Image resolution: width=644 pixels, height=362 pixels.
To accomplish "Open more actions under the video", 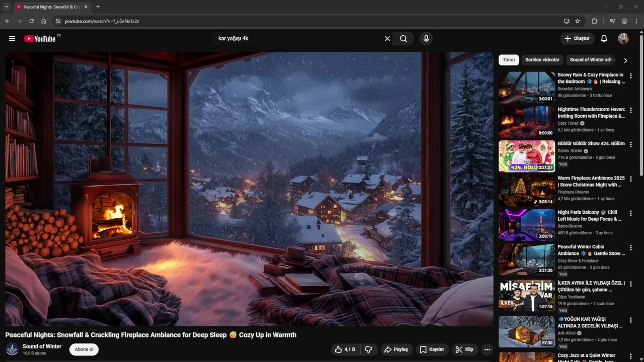I will 487,349.
